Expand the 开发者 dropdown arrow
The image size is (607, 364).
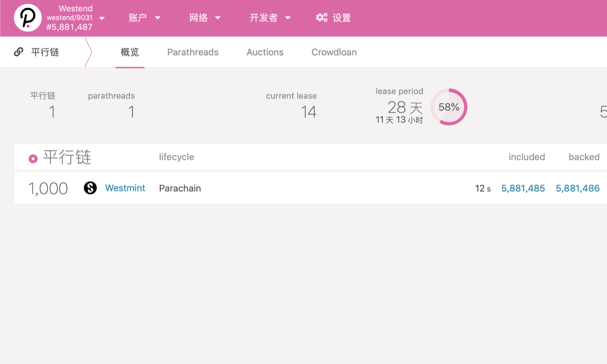[x=288, y=18]
